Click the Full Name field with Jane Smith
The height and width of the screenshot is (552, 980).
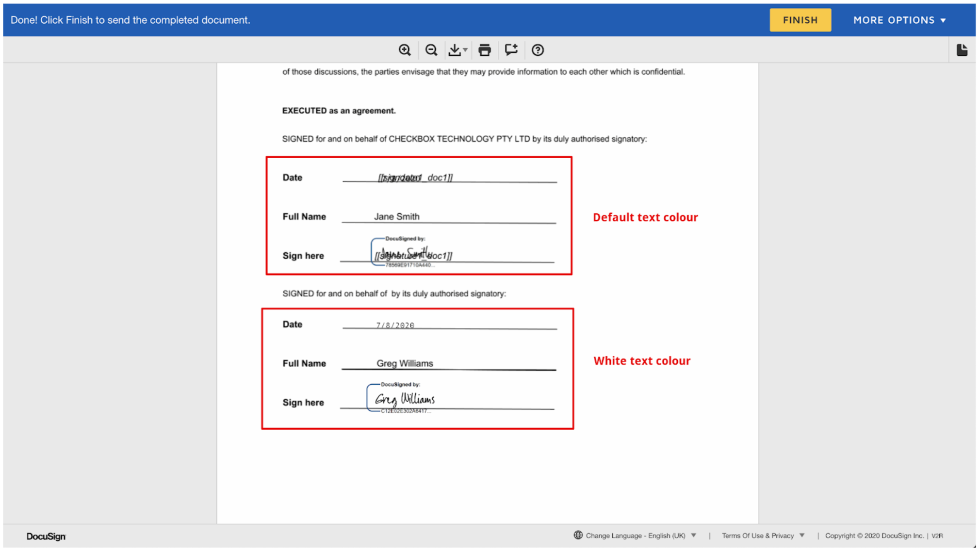396,216
